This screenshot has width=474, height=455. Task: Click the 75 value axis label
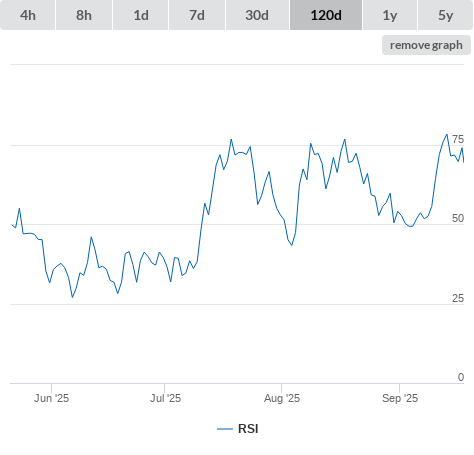click(x=458, y=139)
